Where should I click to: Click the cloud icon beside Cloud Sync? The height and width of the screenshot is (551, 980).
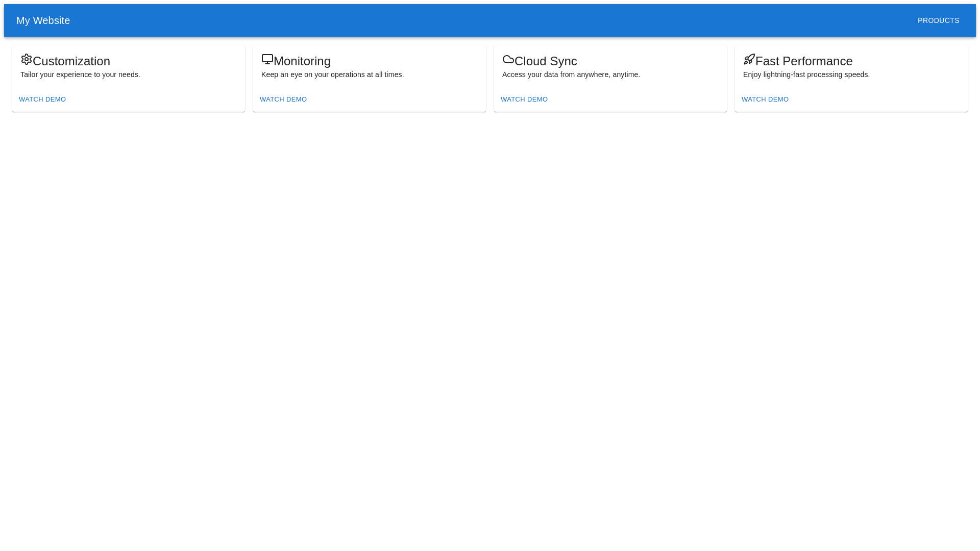pos(508,59)
